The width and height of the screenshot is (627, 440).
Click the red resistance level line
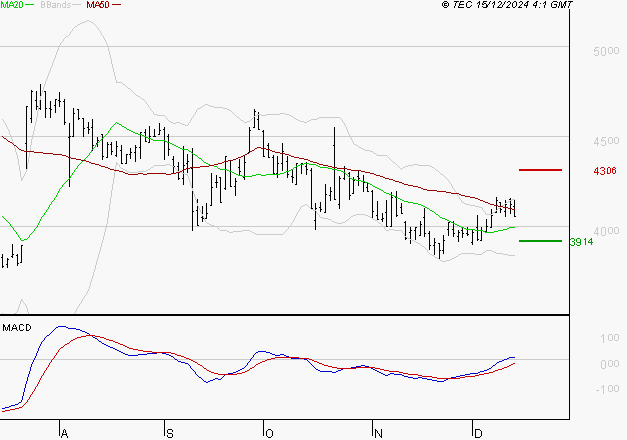pos(540,170)
